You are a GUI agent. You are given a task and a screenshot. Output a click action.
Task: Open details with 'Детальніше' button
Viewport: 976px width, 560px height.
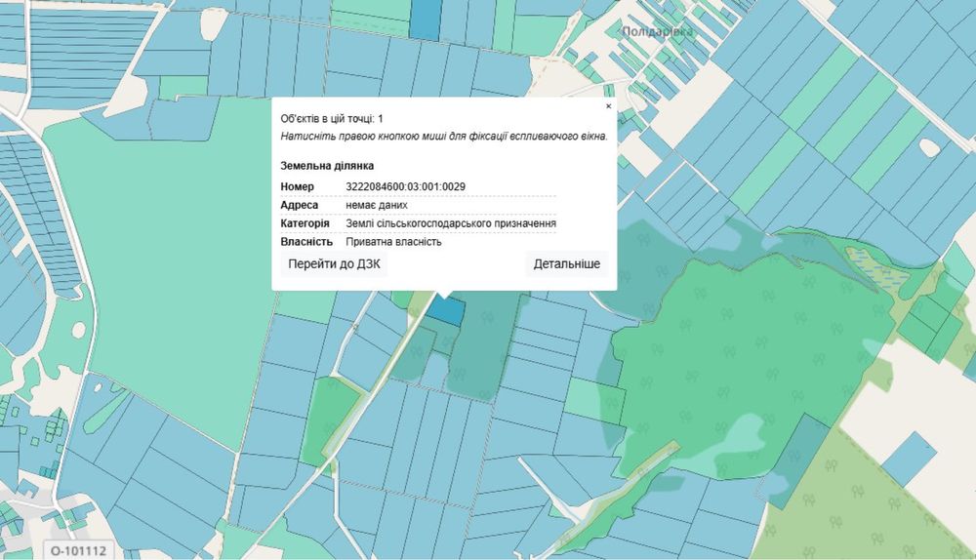pyautogui.click(x=566, y=263)
